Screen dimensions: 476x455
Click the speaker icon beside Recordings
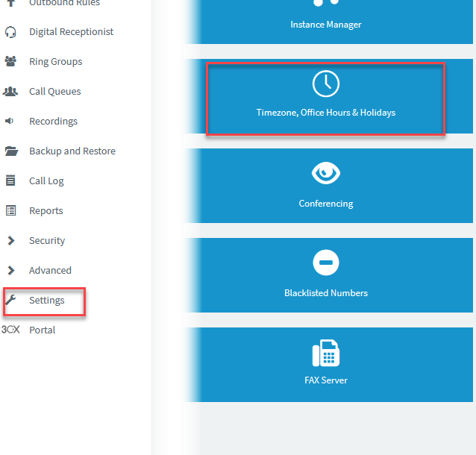pos(10,121)
